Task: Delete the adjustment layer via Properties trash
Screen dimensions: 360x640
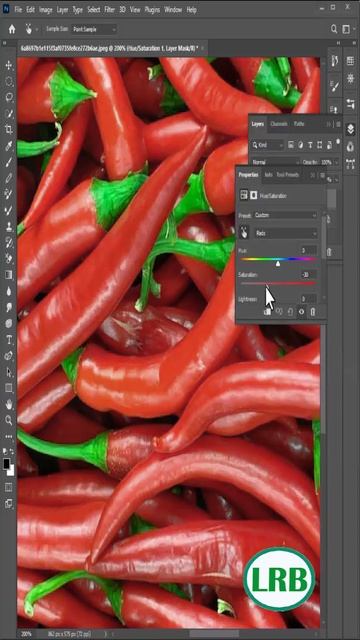Action: [313, 312]
